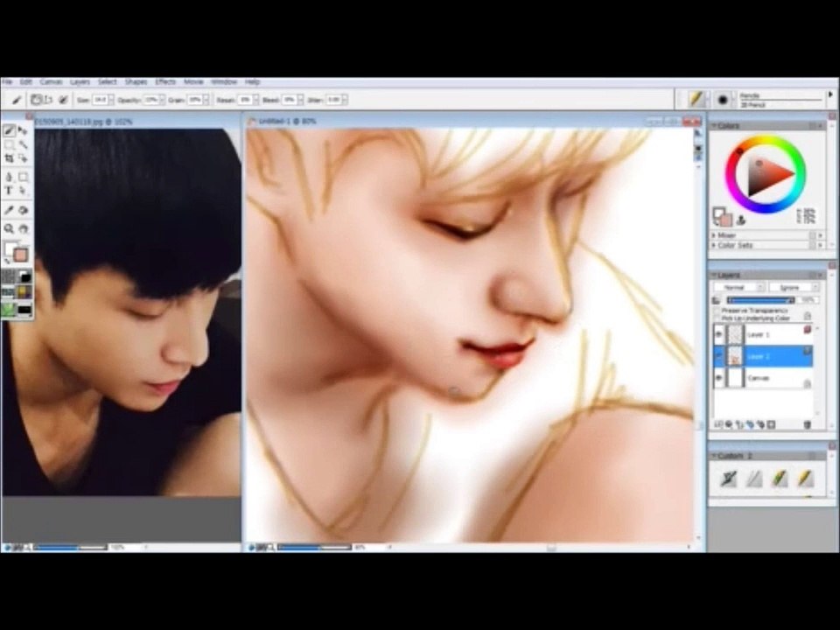Open the Window menu
This screenshot has height=630, width=840.
point(224,82)
